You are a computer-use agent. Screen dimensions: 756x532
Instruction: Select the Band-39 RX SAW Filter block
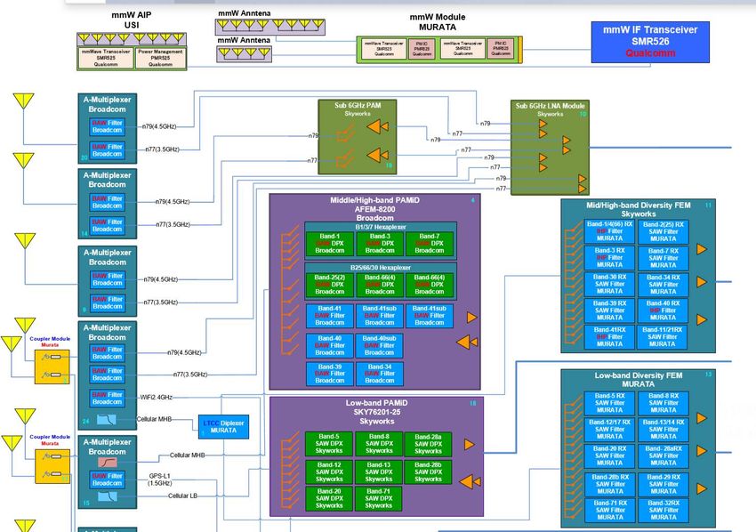click(610, 310)
